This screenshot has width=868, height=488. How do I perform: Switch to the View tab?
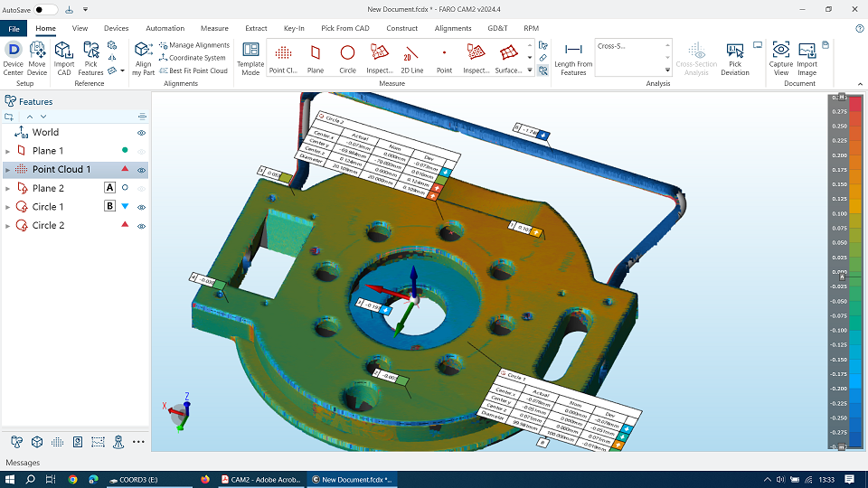pos(80,28)
